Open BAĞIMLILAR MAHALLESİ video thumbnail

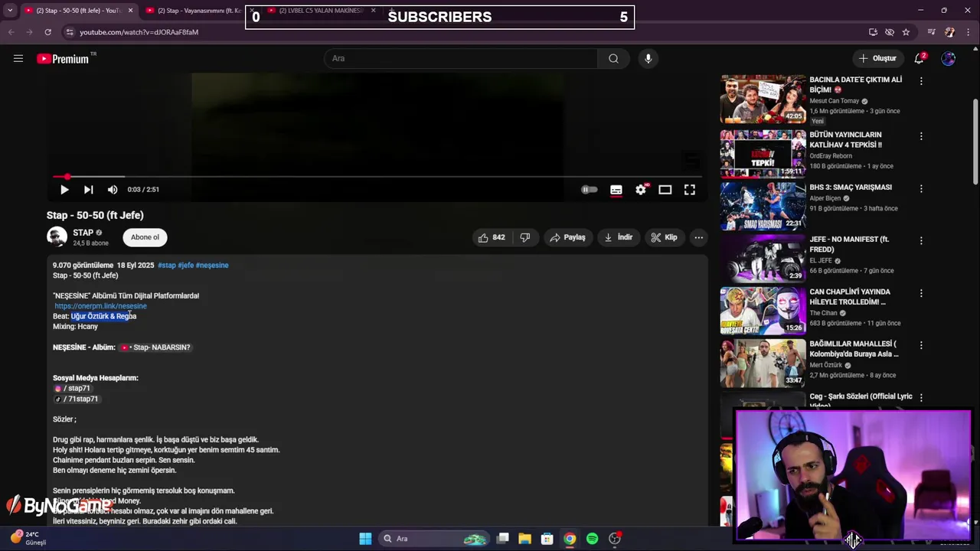click(x=763, y=363)
